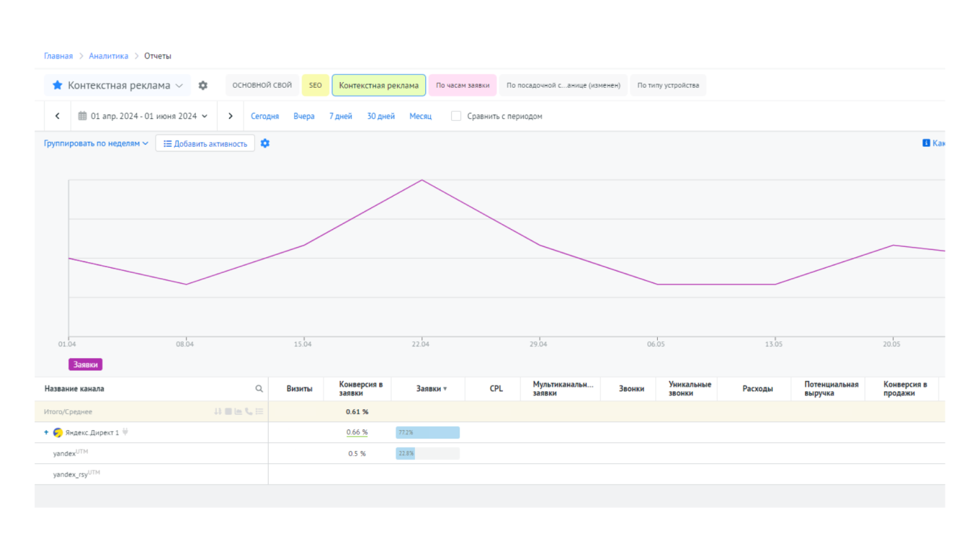Click the plug icon next to Яндекс.Директ 1
The width and height of the screenshot is (980, 551).
coord(125,432)
